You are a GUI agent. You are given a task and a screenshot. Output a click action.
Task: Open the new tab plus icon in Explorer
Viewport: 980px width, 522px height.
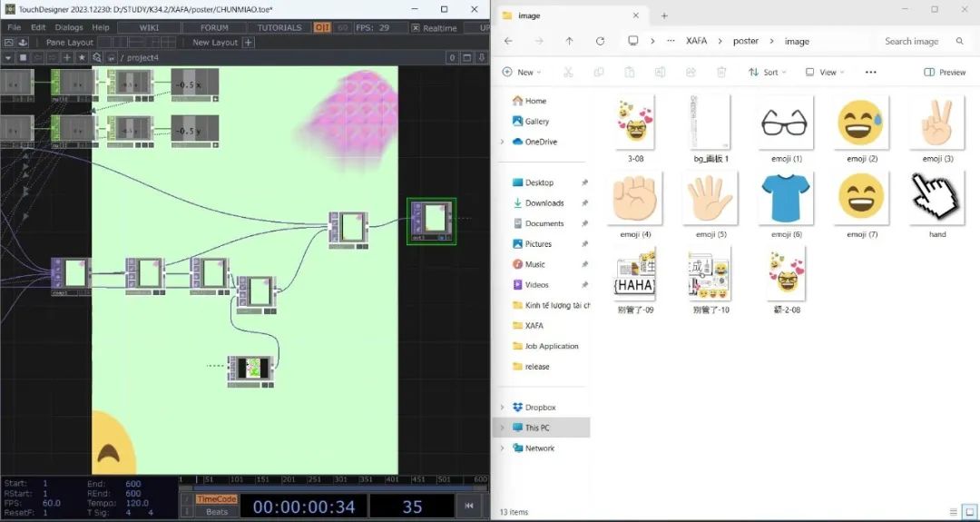coord(664,15)
